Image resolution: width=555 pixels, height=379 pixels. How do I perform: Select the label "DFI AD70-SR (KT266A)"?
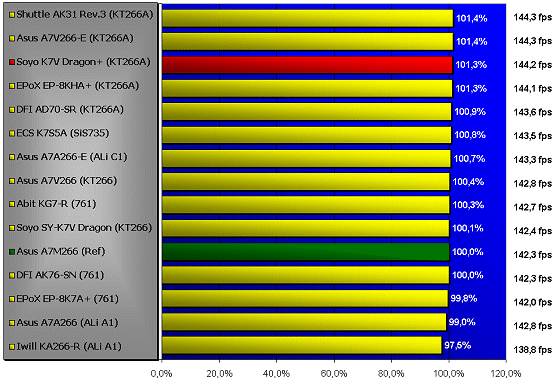(x=70, y=109)
